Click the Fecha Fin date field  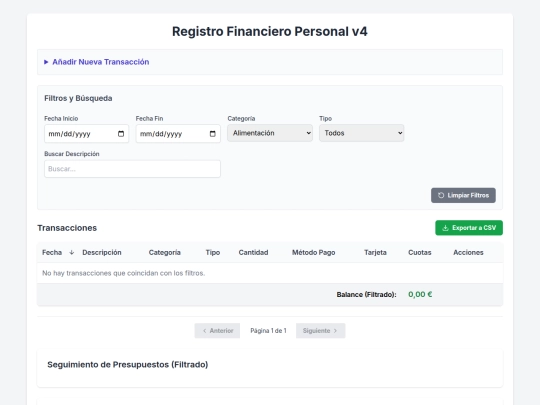click(178, 134)
